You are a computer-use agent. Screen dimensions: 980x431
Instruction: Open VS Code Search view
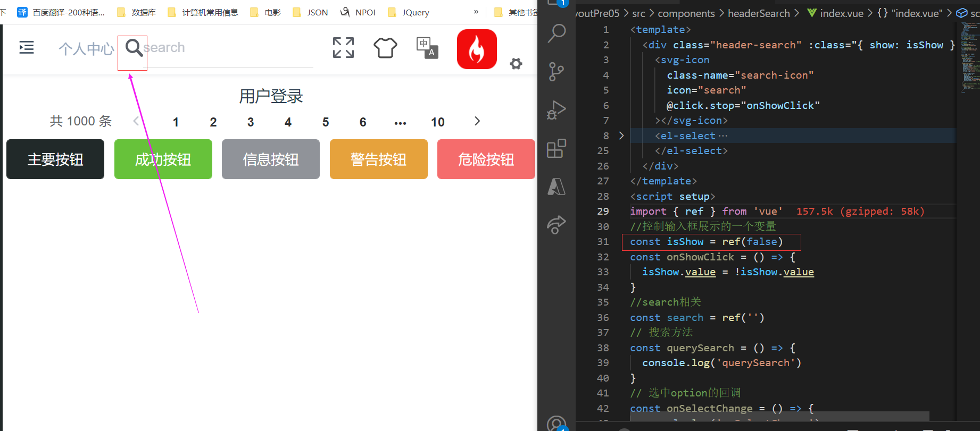click(557, 33)
